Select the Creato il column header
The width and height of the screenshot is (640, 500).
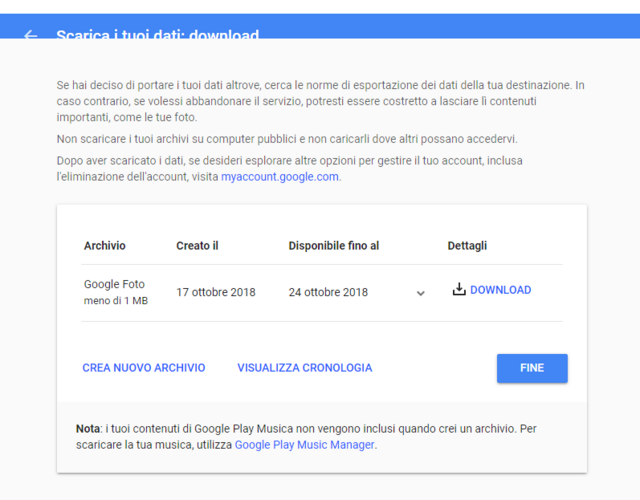click(x=197, y=246)
